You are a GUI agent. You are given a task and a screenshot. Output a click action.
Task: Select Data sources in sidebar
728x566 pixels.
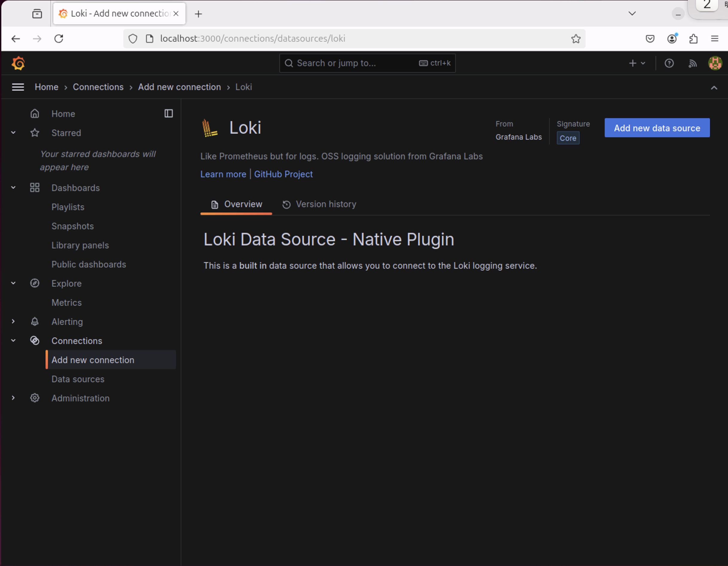(78, 379)
